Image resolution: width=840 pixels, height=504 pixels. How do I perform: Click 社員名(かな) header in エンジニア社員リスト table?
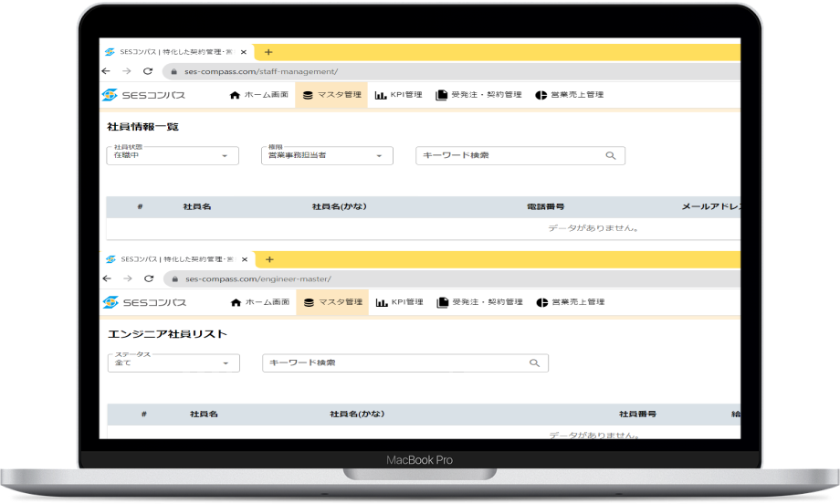click(x=357, y=414)
